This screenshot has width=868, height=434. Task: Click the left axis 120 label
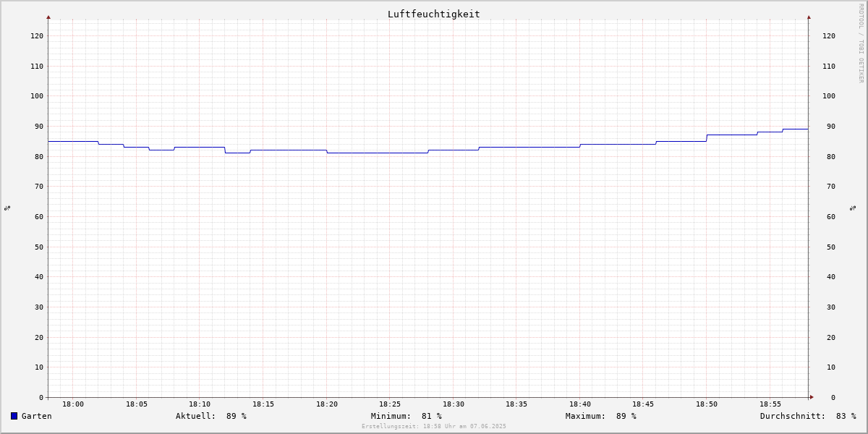point(37,35)
